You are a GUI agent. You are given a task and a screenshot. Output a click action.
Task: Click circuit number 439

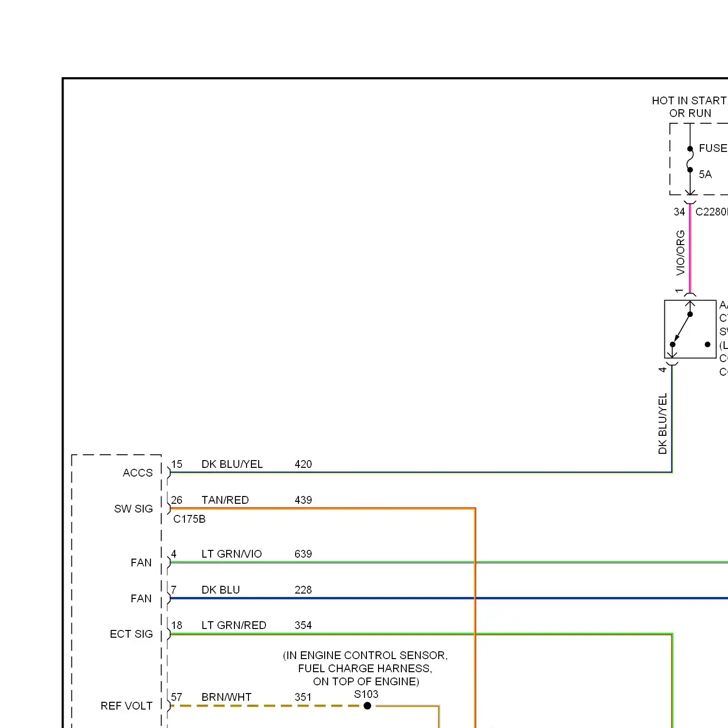click(303, 500)
